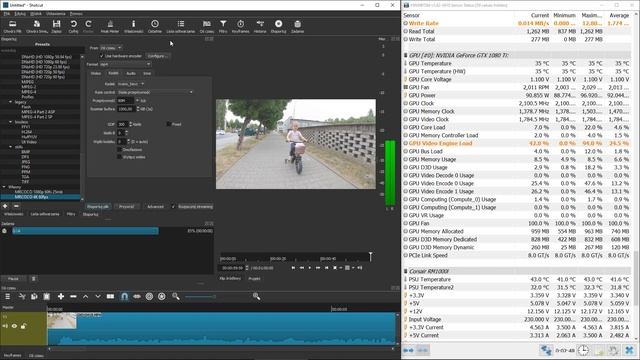The height and width of the screenshot is (360, 640).
Task: Mute track V1 speaker icon
Action: coord(5,326)
